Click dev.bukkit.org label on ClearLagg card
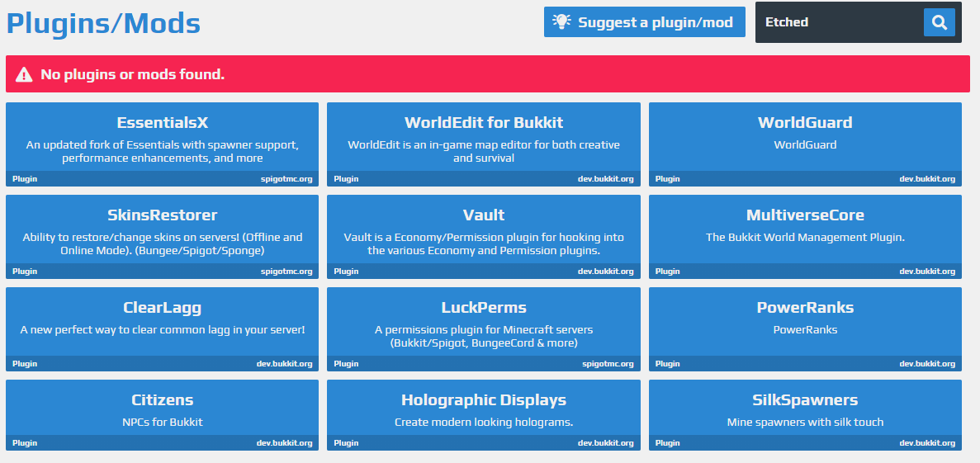The height and width of the screenshot is (463, 980). [x=284, y=364]
